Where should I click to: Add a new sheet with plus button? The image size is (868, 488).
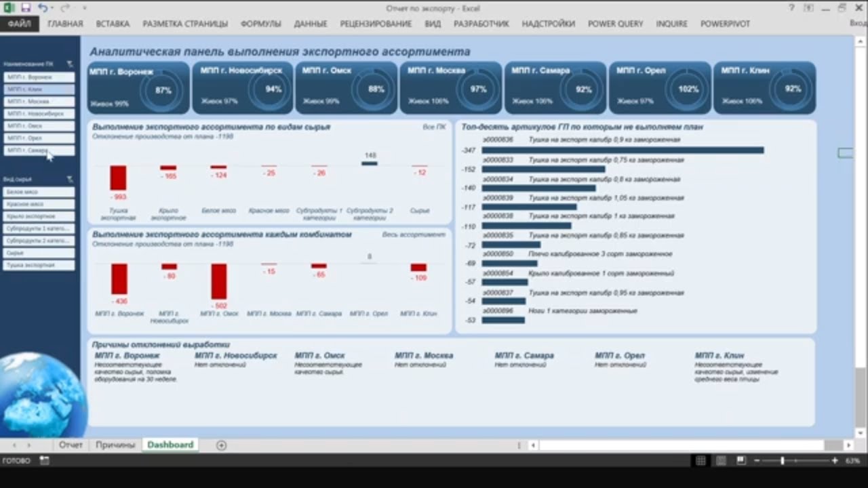221,445
